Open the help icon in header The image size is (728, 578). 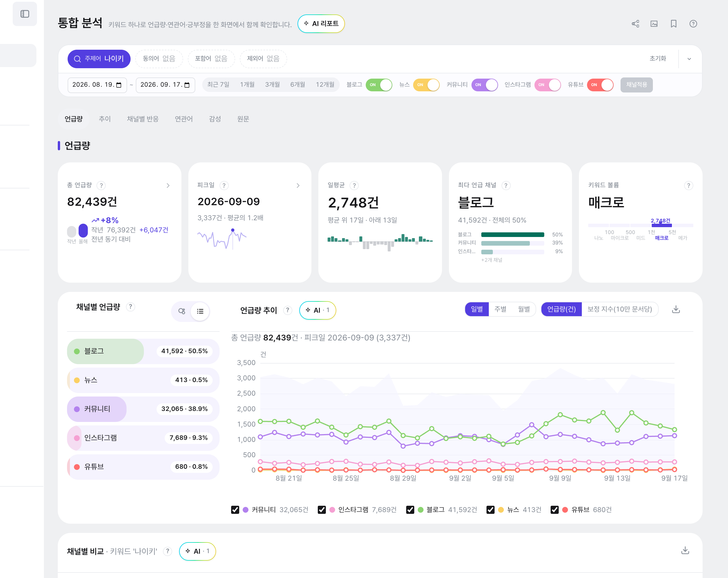click(x=693, y=24)
